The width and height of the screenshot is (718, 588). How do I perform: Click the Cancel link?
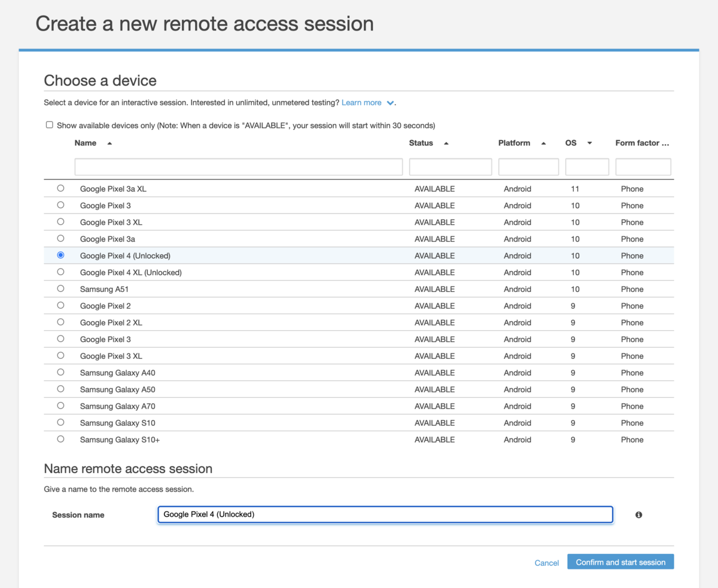coord(547,563)
